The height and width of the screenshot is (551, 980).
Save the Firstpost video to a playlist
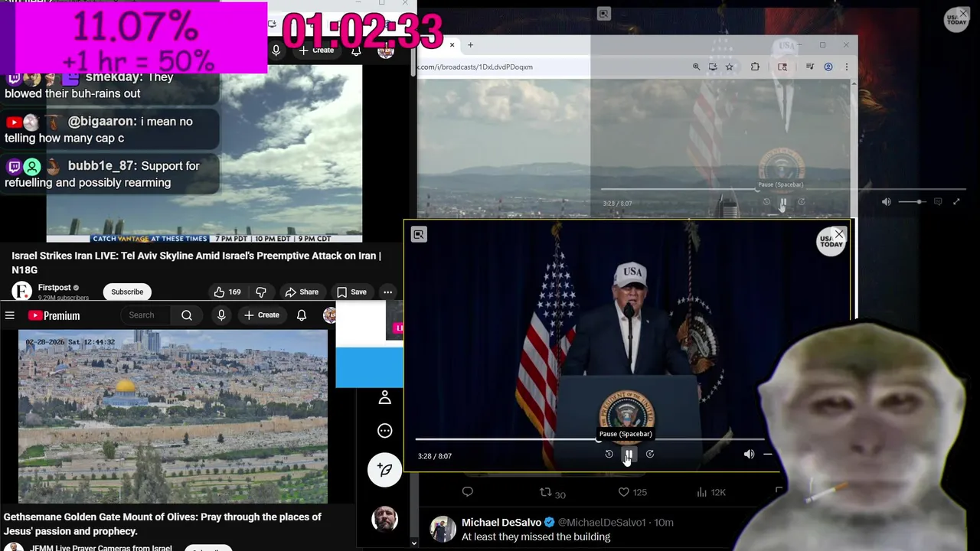351,292
